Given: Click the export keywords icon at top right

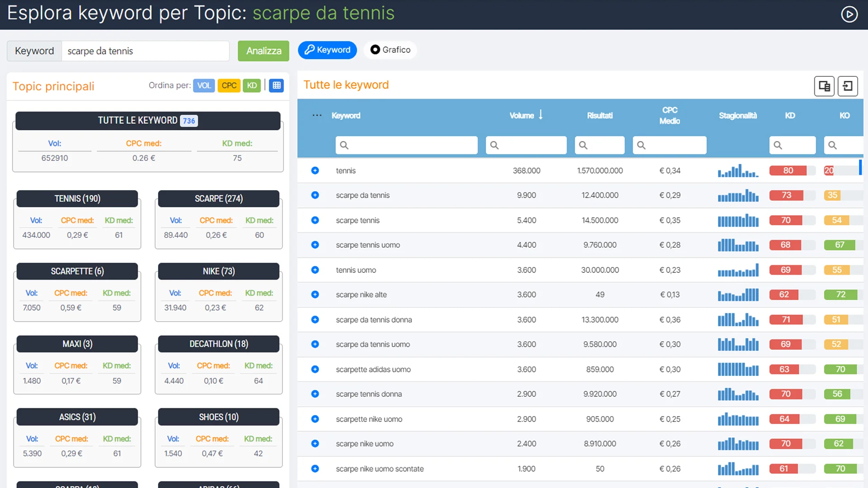Looking at the screenshot, I should (848, 86).
